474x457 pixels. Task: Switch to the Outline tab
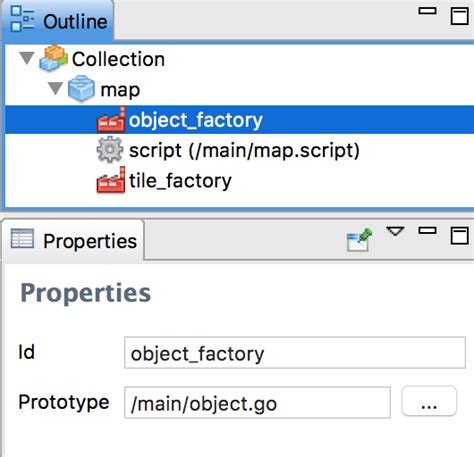57,21
